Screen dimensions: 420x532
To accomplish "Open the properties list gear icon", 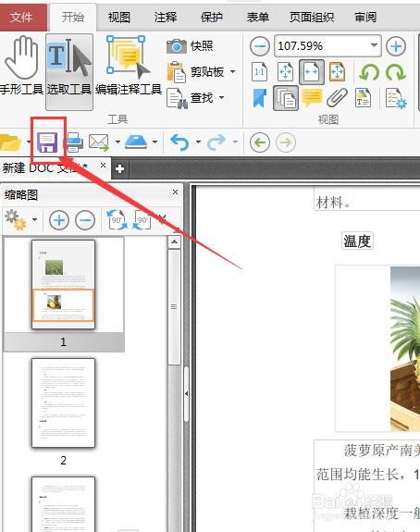I will click(x=396, y=98).
